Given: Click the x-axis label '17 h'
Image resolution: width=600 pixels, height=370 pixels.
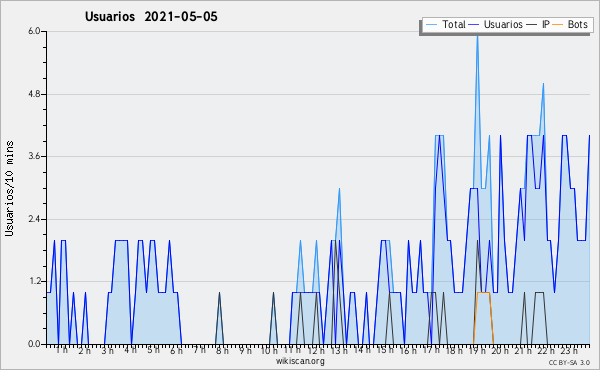Looking at the screenshot, I should point(431,350).
